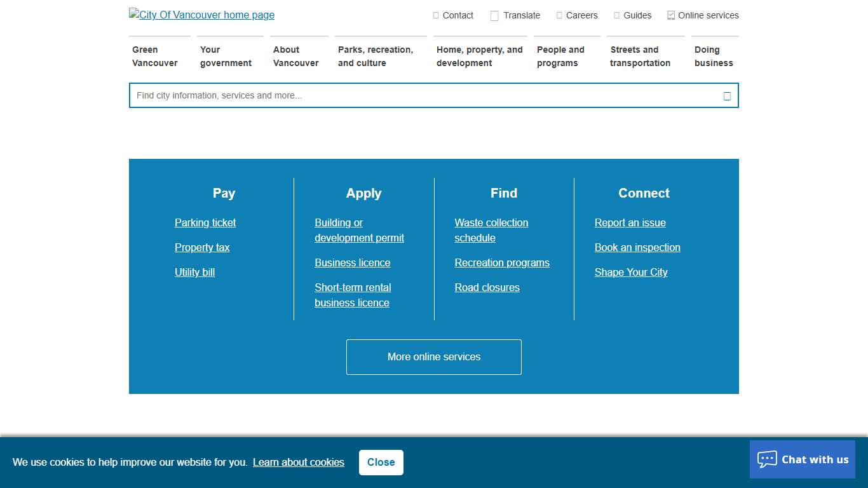
Task: Select the Report an issue link
Action: point(630,223)
